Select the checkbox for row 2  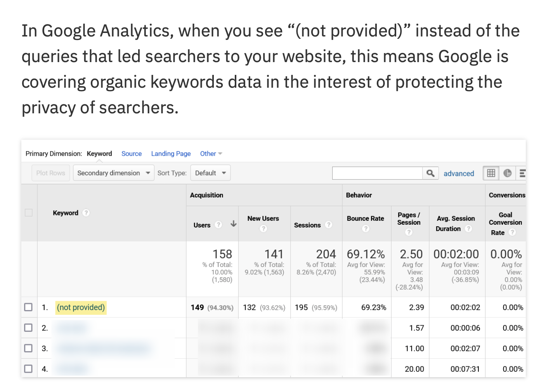click(28, 328)
